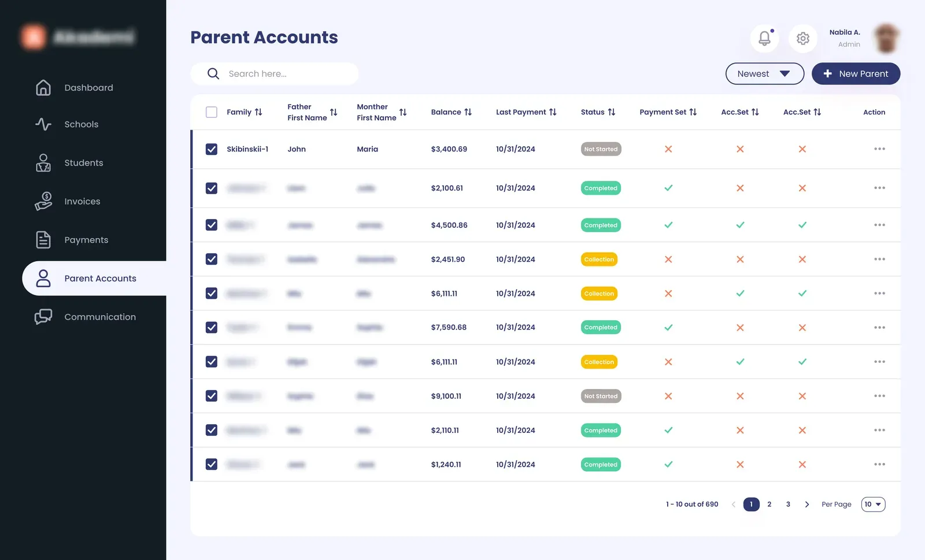Click the Payments document icon
925x560 pixels.
click(43, 239)
